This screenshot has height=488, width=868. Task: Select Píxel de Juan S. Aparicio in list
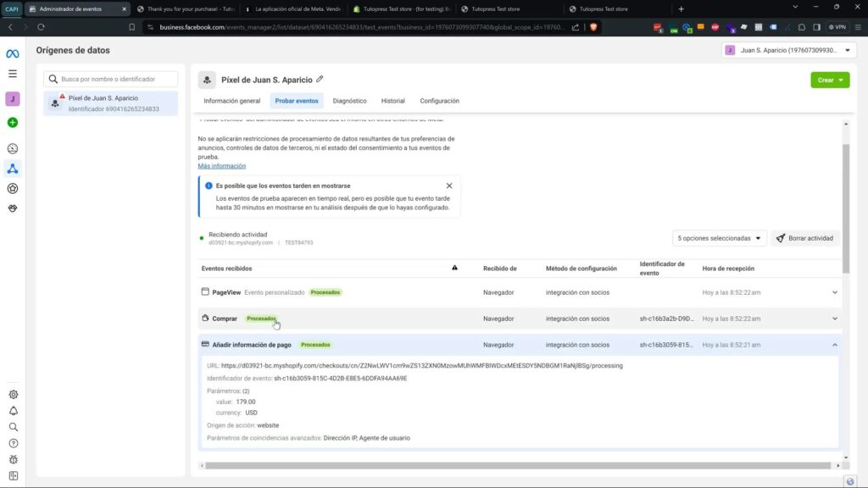click(x=111, y=103)
